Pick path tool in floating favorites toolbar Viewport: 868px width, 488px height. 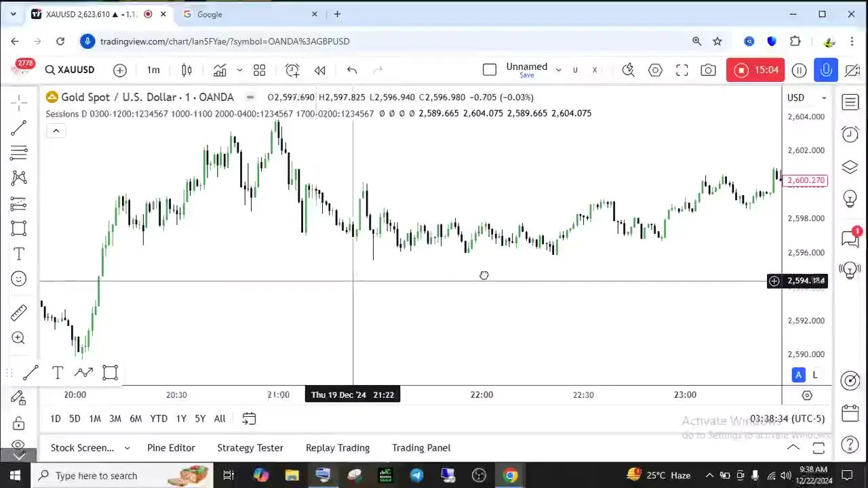coord(84,372)
